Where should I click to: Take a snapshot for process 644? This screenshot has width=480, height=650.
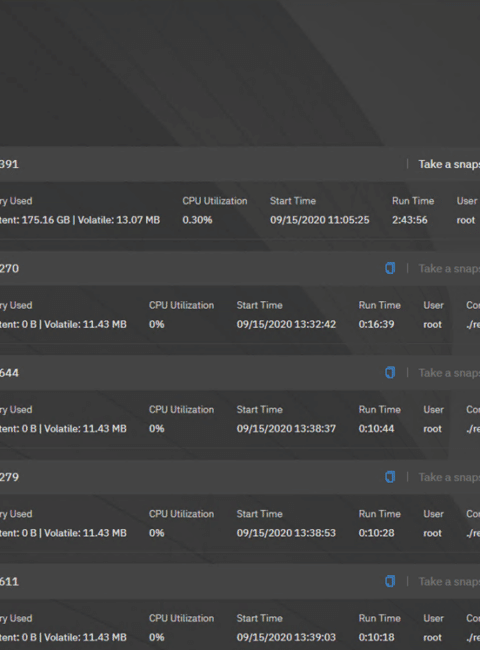coord(449,373)
